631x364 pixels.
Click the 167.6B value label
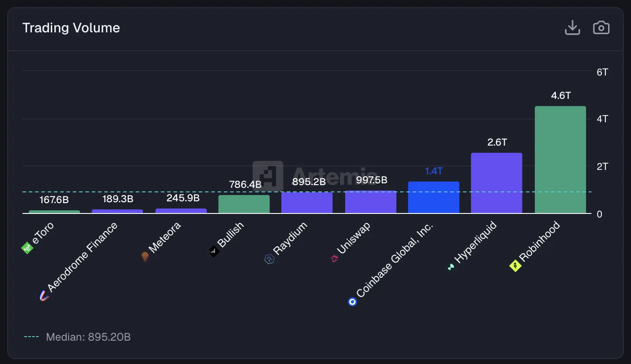pos(54,200)
